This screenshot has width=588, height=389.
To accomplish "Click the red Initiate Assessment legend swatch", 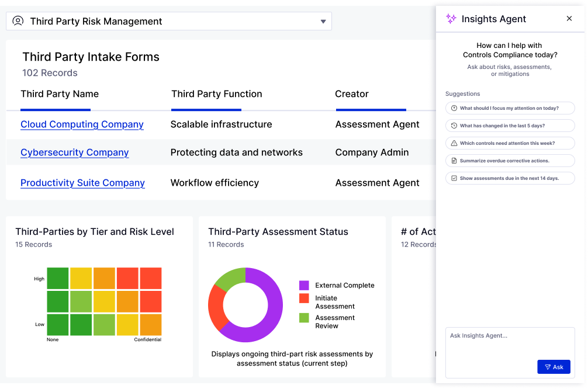I will pyautogui.click(x=304, y=298).
